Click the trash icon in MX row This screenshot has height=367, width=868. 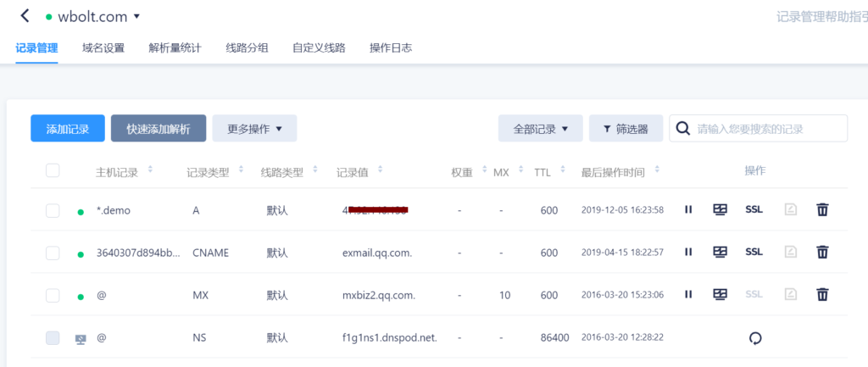[x=821, y=294]
